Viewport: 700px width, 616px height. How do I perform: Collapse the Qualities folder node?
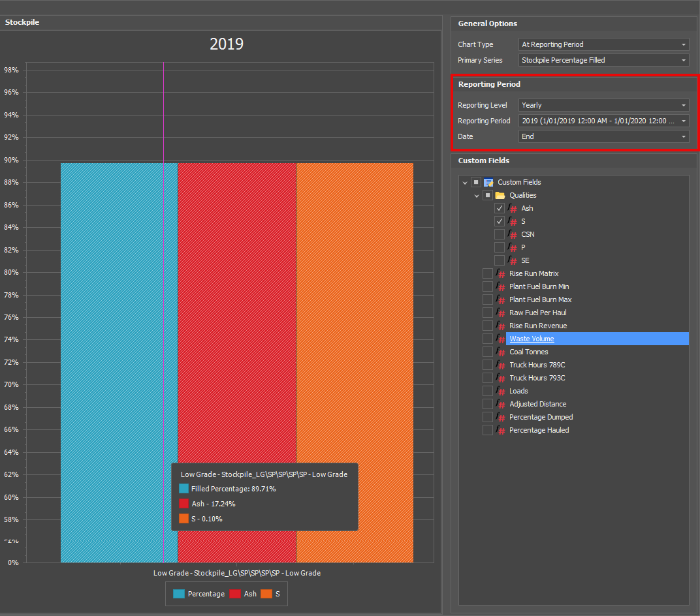477,195
